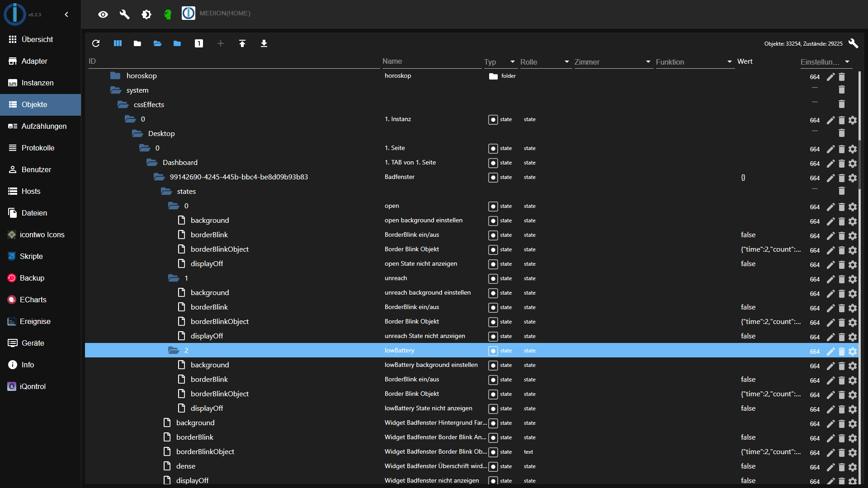Open gear settings for 1. Seite row
The width and height of the screenshot is (868, 488).
coord(853,149)
